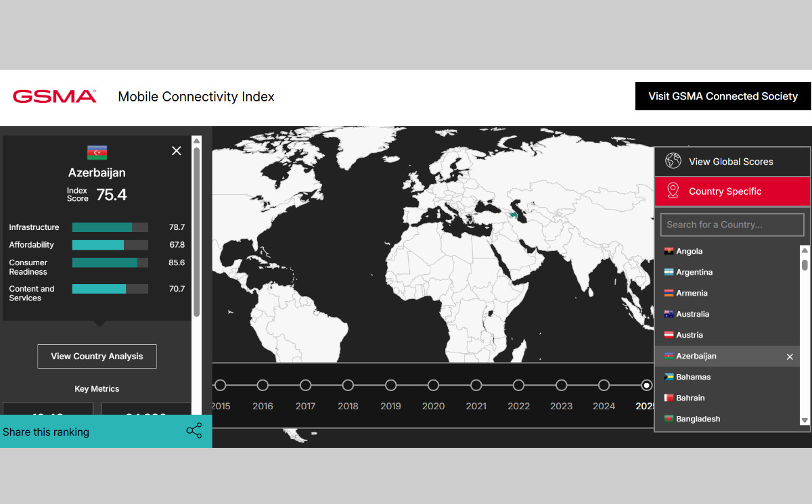Viewport: 812px width, 504px height.
Task: Select Austria in the country list
Action: click(x=727, y=335)
